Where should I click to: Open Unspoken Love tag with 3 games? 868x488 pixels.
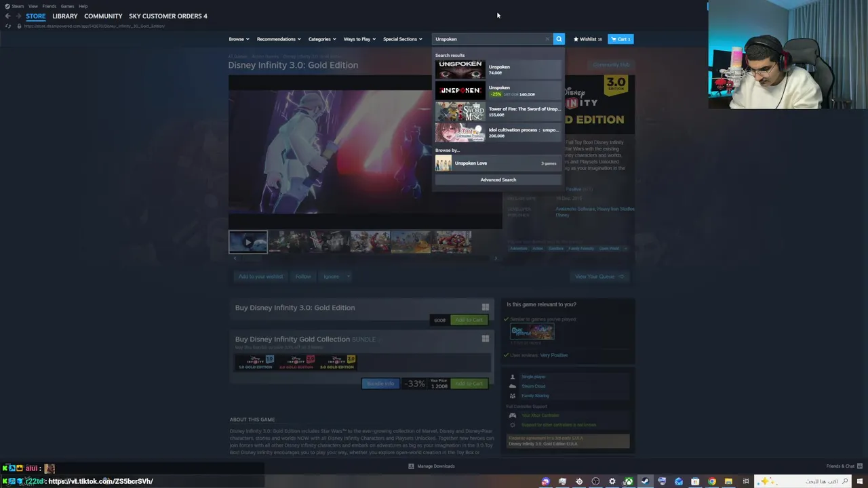pos(498,163)
